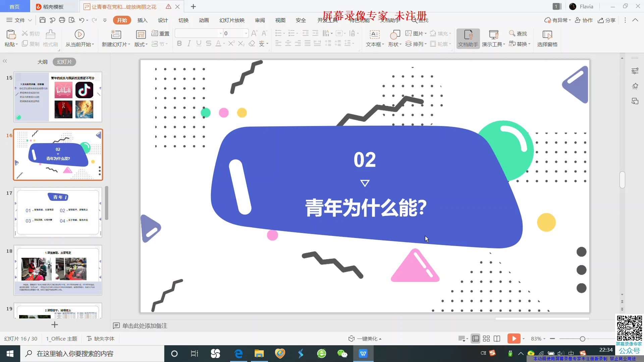Click the Print icon in quick toolbar
This screenshot has width=644, height=362.
coord(62,20)
